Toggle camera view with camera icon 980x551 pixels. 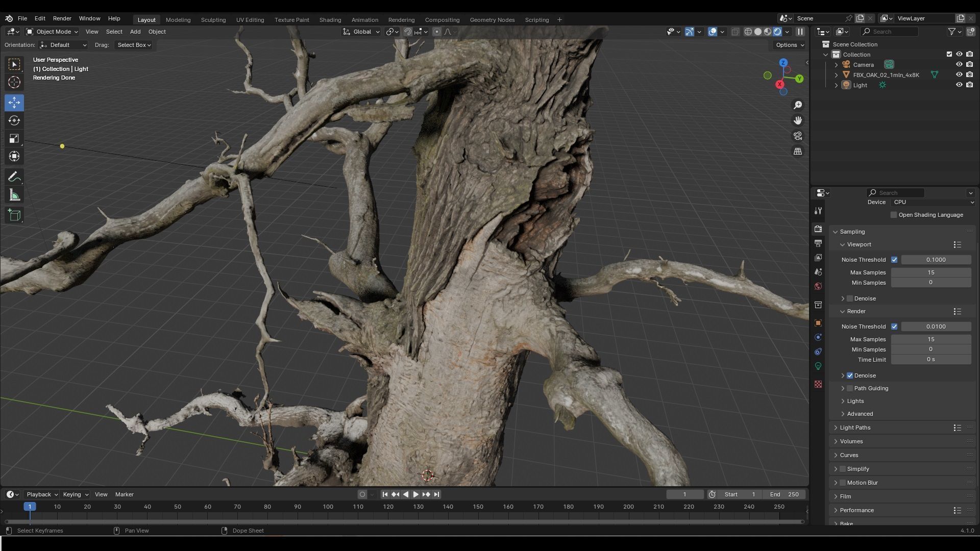(x=797, y=136)
